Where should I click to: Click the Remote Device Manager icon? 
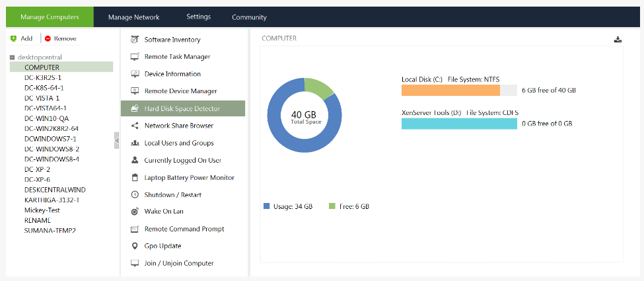click(x=134, y=91)
